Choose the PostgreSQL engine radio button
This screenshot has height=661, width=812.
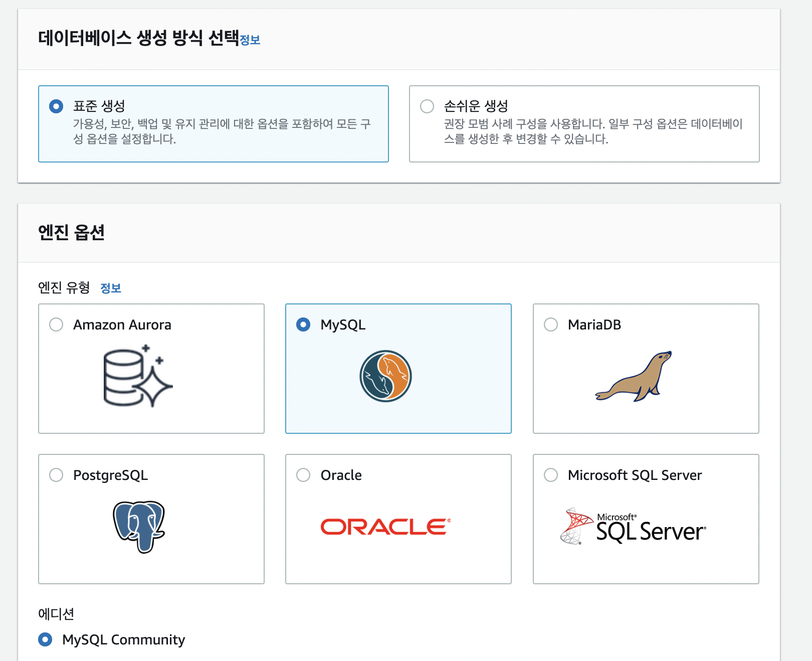56,475
